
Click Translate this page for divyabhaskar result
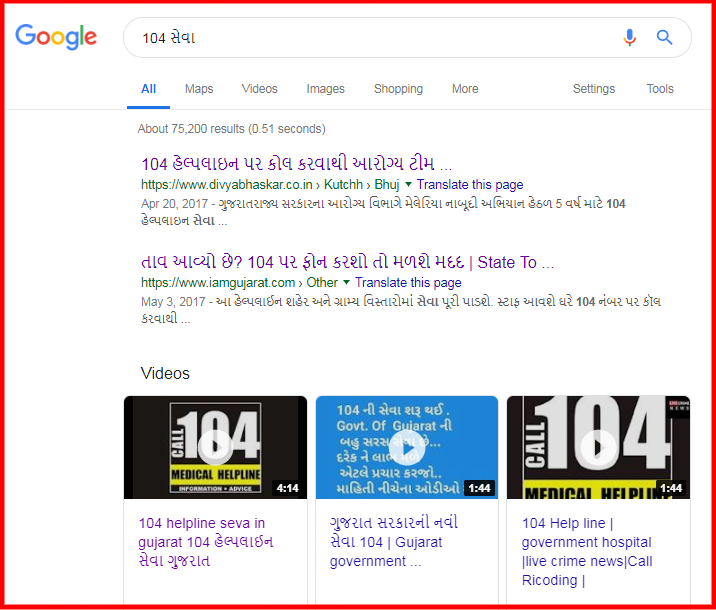pyautogui.click(x=470, y=184)
